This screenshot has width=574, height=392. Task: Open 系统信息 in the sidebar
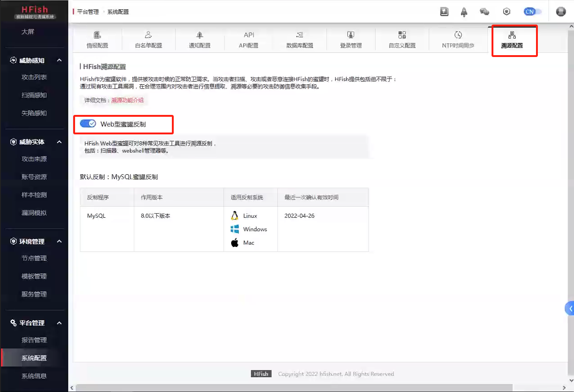click(x=34, y=376)
